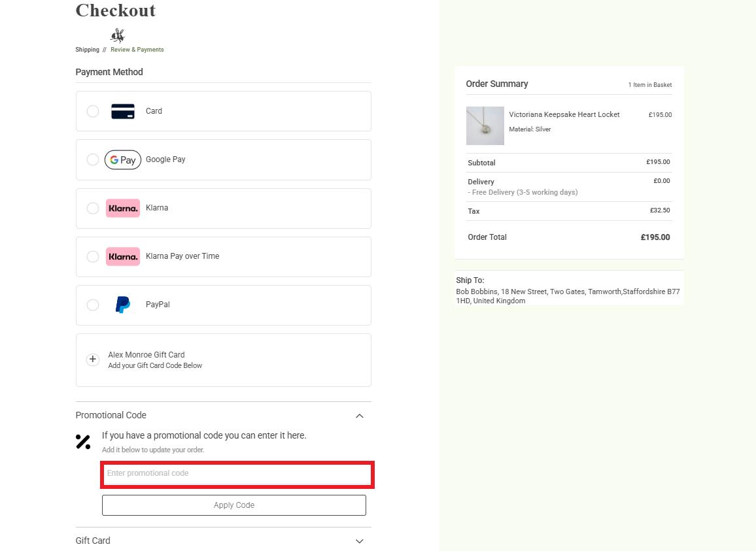Click the PayPal logo icon

pyautogui.click(x=123, y=305)
